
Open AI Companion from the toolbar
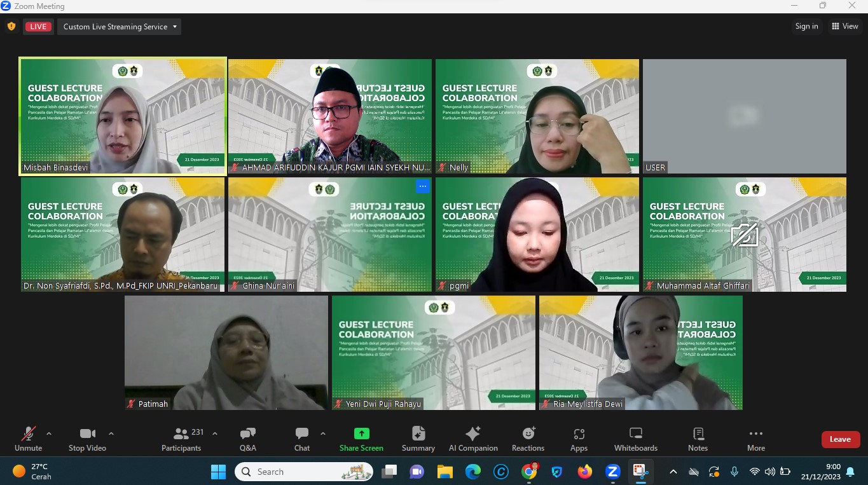(473, 439)
